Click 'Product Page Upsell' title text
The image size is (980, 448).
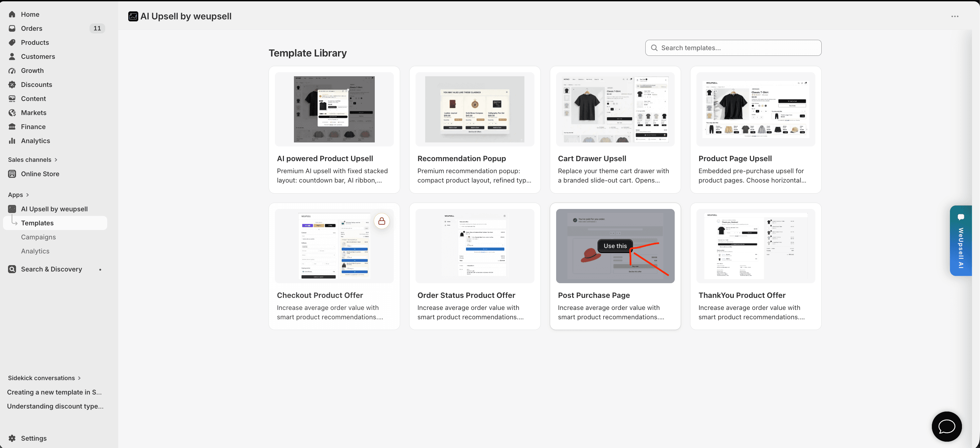pyautogui.click(x=735, y=159)
